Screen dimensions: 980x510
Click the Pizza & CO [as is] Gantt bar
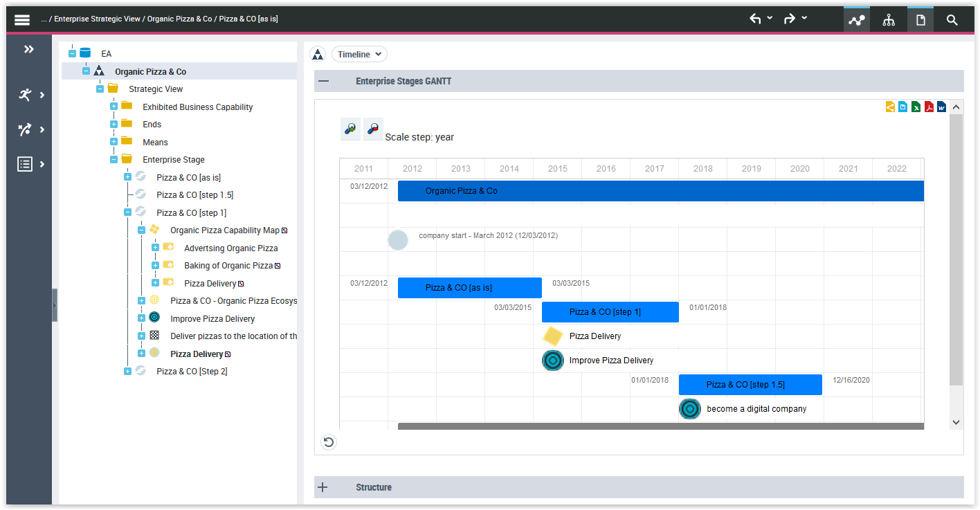point(469,288)
